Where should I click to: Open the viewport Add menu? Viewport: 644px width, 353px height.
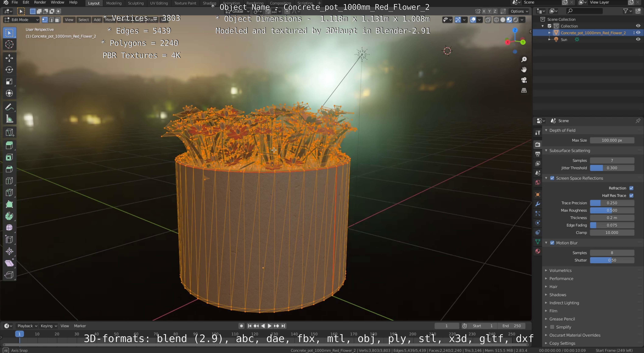tap(97, 20)
